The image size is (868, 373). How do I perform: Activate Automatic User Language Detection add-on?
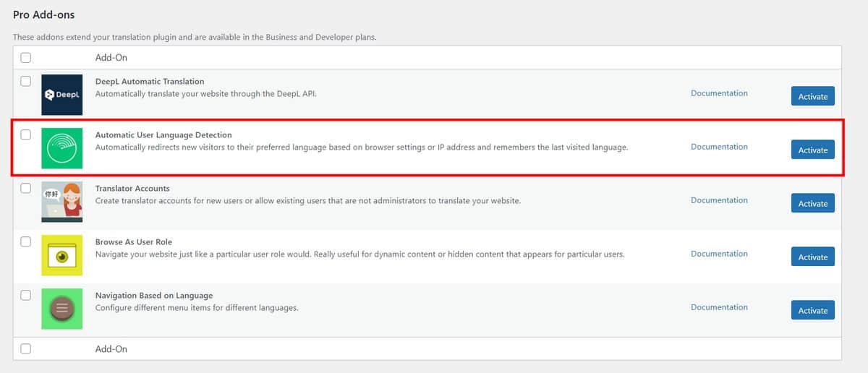(x=813, y=150)
